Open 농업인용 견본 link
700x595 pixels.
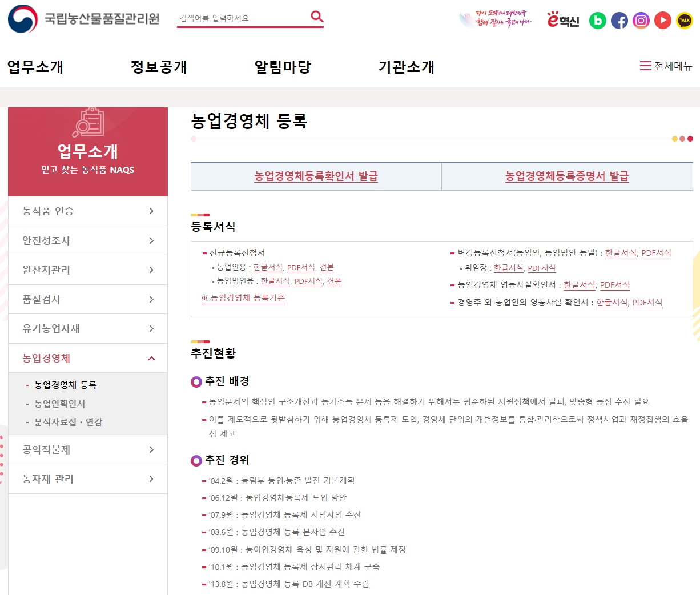point(327,267)
